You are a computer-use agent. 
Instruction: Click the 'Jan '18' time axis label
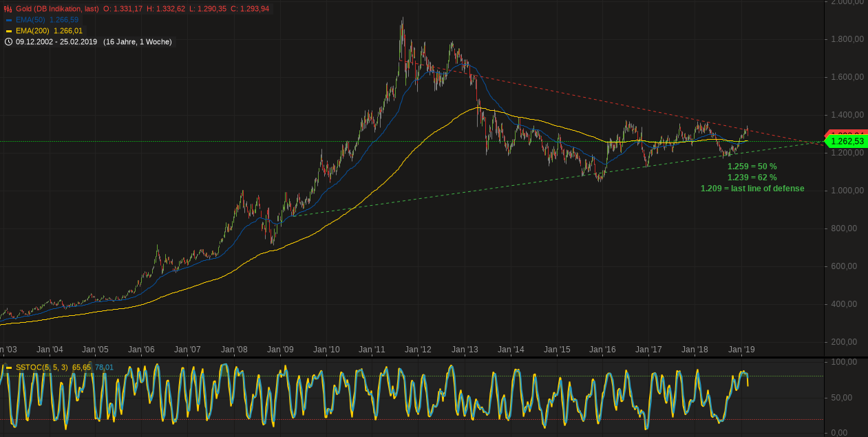coord(695,350)
